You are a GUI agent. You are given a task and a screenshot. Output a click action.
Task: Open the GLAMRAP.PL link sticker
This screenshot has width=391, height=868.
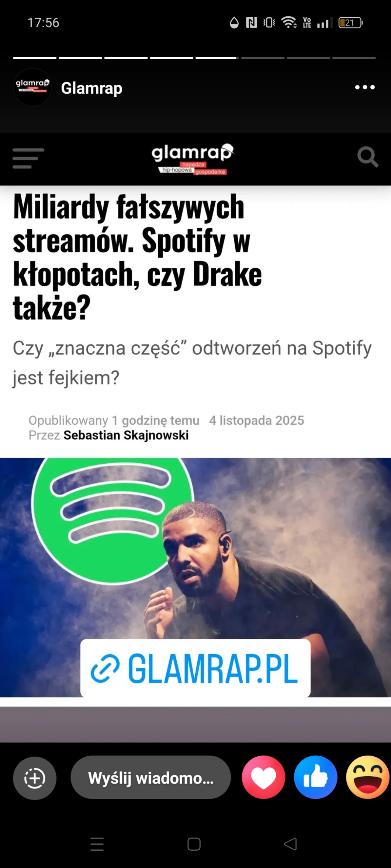pyautogui.click(x=195, y=668)
